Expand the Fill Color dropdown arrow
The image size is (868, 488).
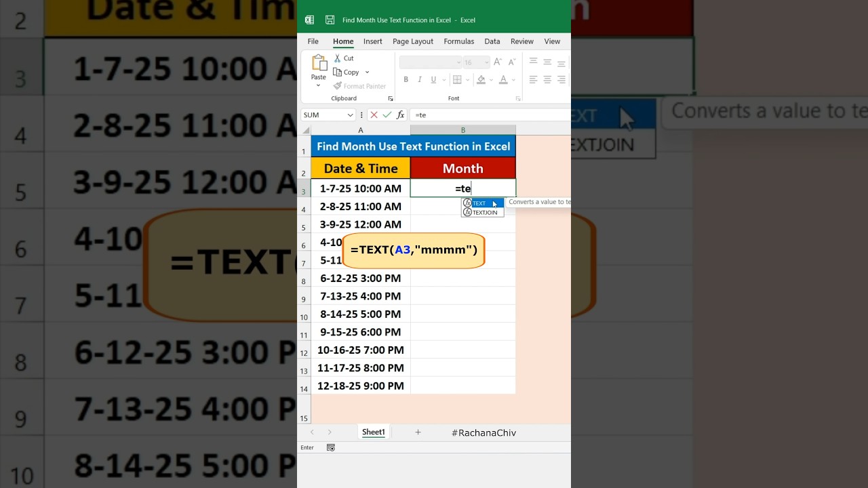[x=490, y=80]
